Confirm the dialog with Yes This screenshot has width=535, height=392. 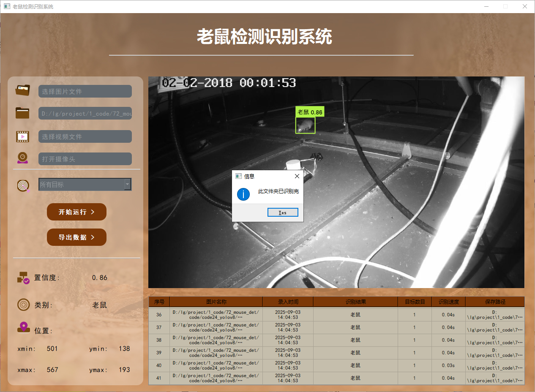[283, 212]
